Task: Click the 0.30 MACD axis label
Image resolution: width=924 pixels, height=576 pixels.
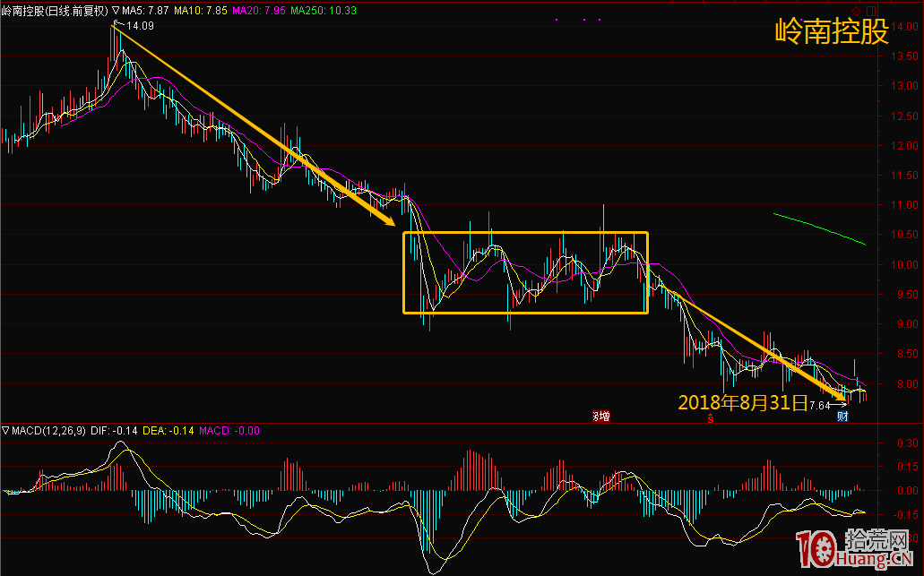Action: click(x=908, y=443)
